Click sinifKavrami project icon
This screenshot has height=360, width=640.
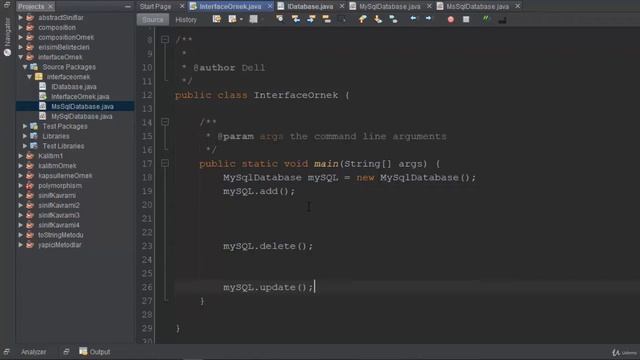click(x=30, y=196)
